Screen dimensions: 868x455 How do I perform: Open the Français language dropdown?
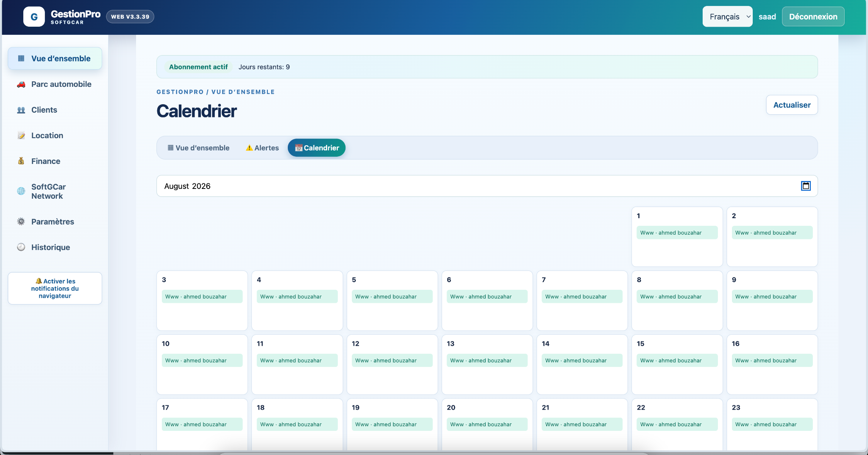click(727, 17)
